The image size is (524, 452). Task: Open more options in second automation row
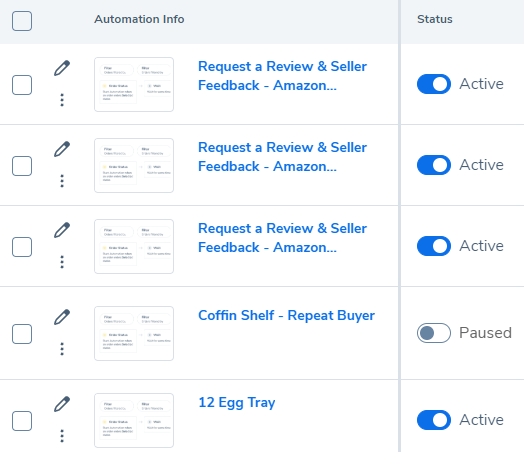[x=62, y=181]
